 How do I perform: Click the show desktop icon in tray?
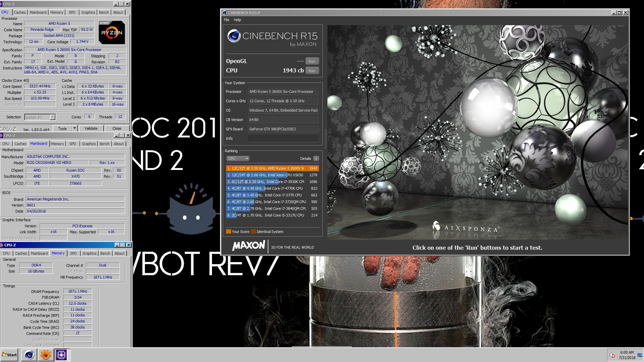(x=640, y=355)
